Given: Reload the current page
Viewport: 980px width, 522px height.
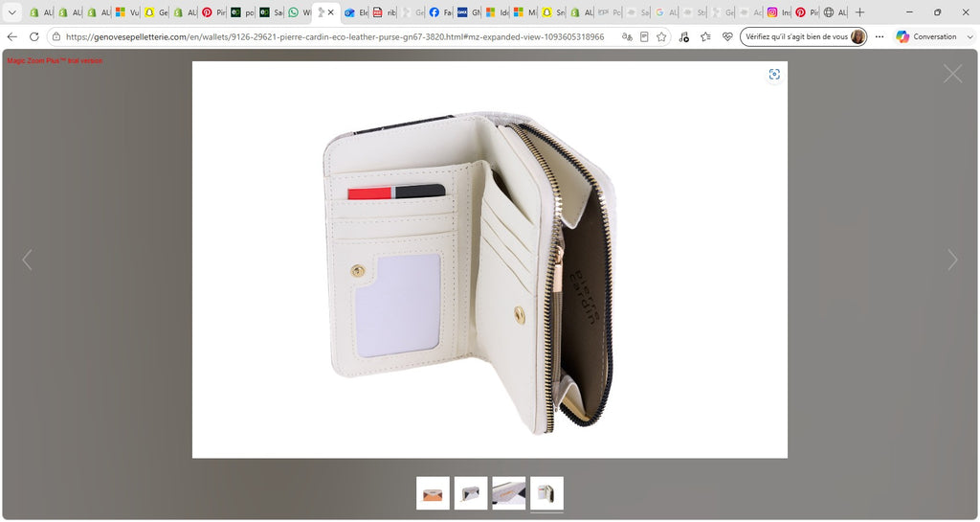Looking at the screenshot, I should [x=33, y=37].
